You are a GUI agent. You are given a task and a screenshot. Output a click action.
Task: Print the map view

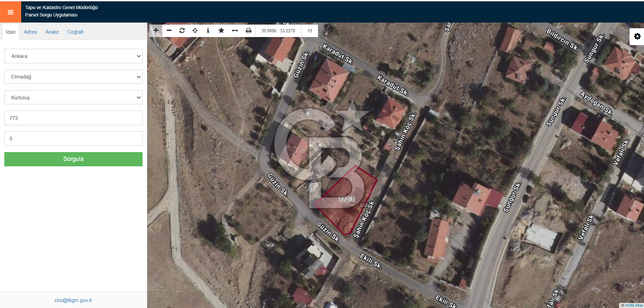[x=248, y=31]
